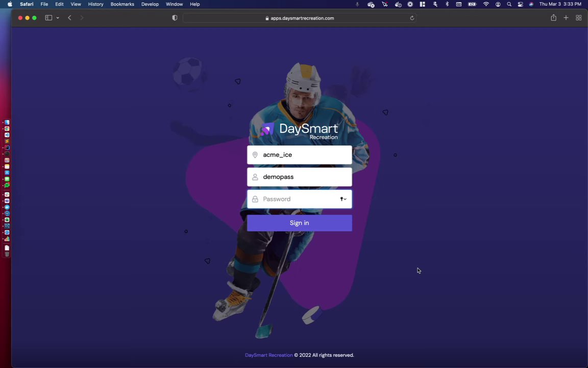
Task: Click the battery status icon
Action: point(472,4)
